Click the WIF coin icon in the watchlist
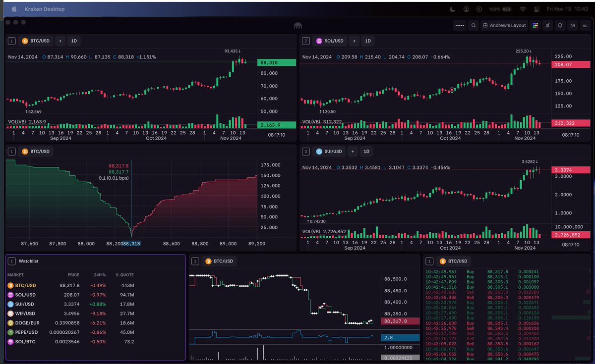This screenshot has width=595, height=364. click(x=10, y=313)
